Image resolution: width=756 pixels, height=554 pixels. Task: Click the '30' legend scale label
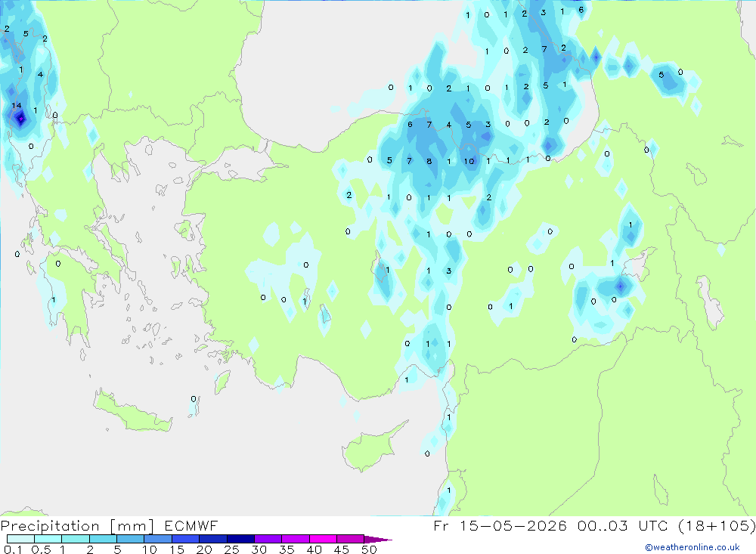(259, 549)
